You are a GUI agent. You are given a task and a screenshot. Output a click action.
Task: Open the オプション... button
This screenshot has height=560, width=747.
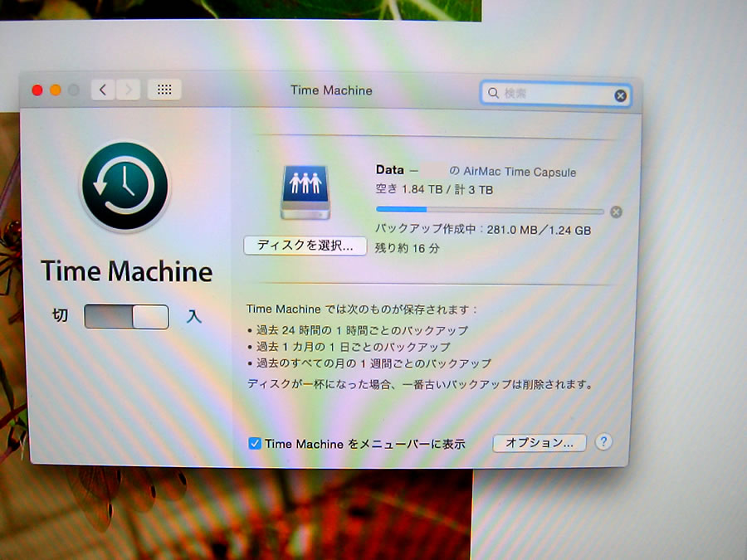pyautogui.click(x=539, y=443)
